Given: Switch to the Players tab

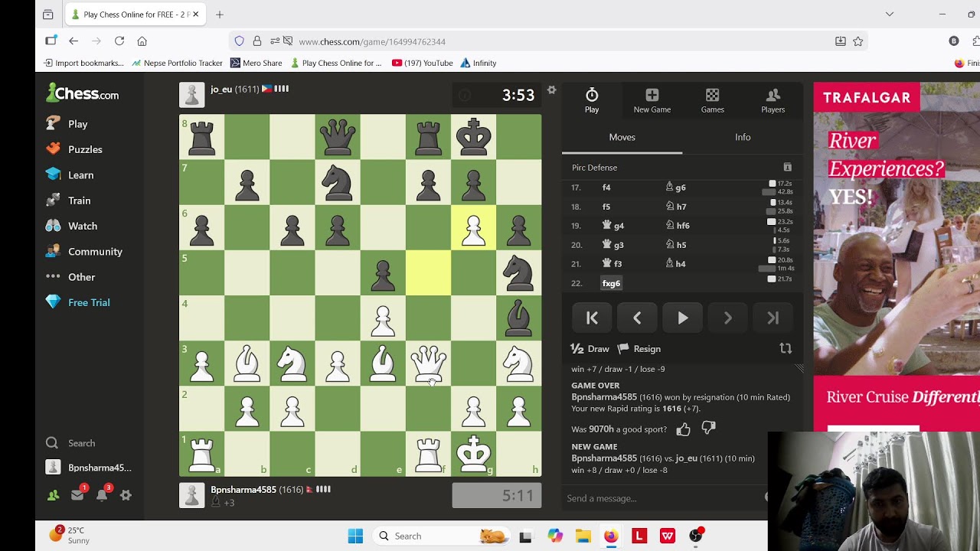Looking at the screenshot, I should (x=773, y=100).
